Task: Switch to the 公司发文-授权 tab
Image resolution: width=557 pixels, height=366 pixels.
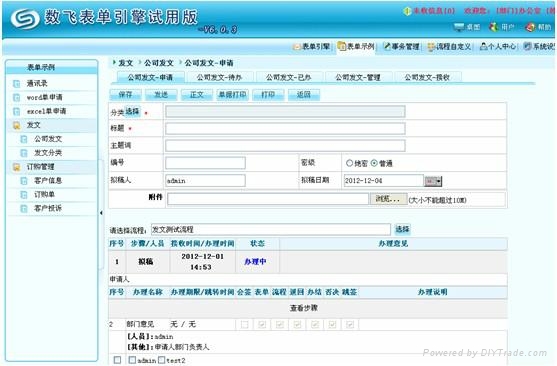Action: 427,77
